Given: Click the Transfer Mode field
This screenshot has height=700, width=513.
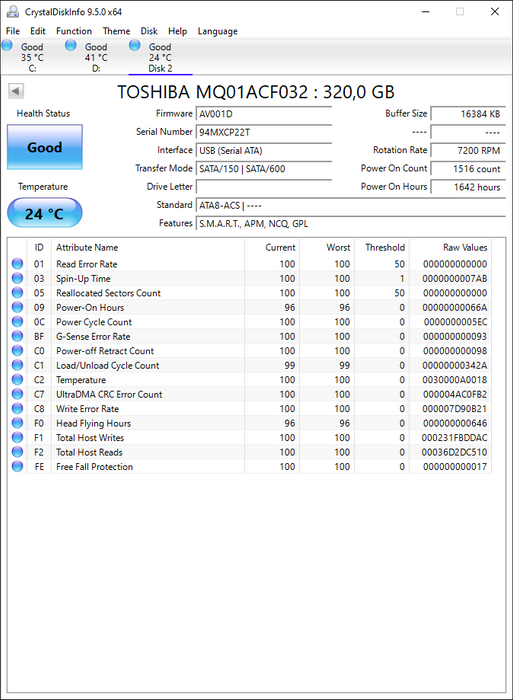Looking at the screenshot, I should pyautogui.click(x=264, y=169).
